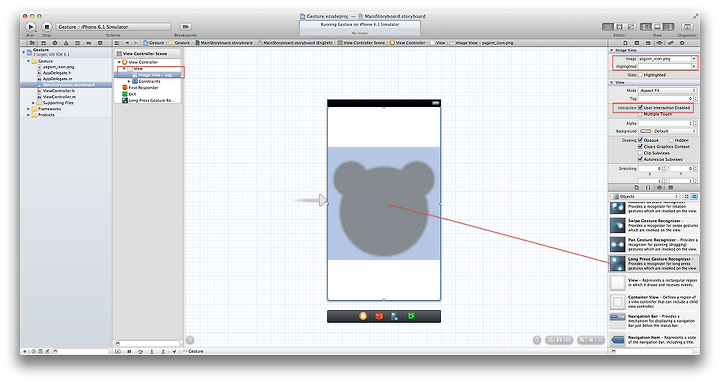Image resolution: width=720 pixels, height=383 pixels.
Task: Toggle the Breakpoints button
Action: tap(185, 27)
